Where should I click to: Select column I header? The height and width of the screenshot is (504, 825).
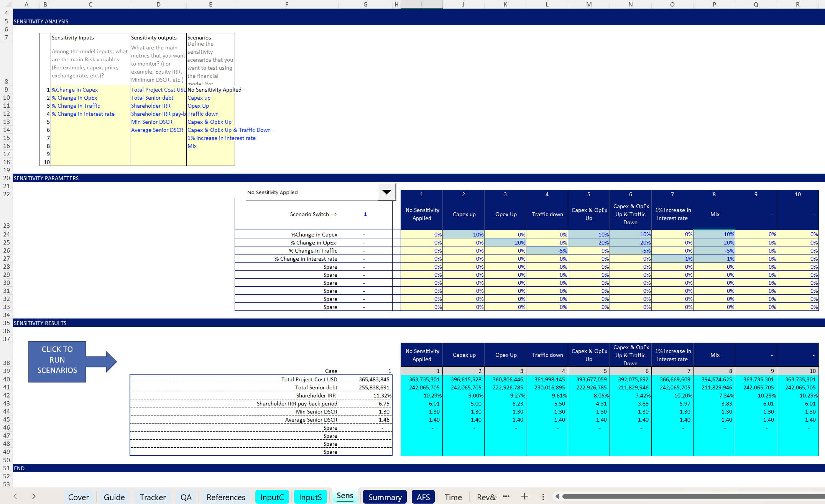(421, 4)
